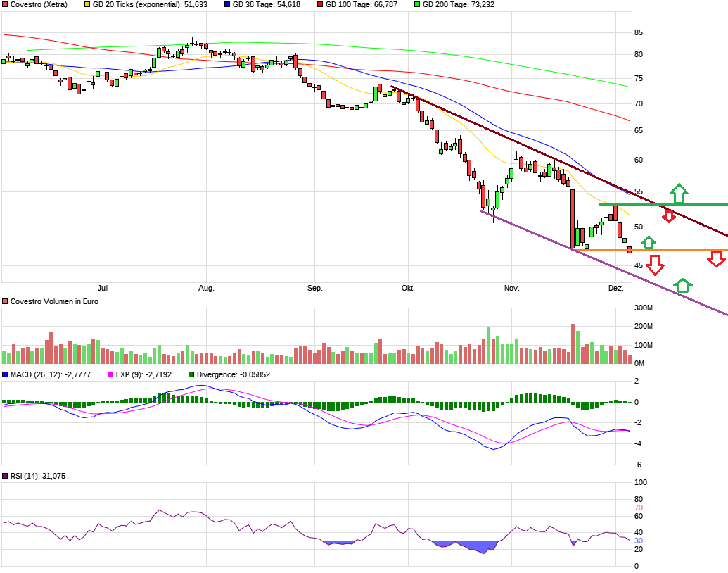Click the price axis value 65

[639, 131]
